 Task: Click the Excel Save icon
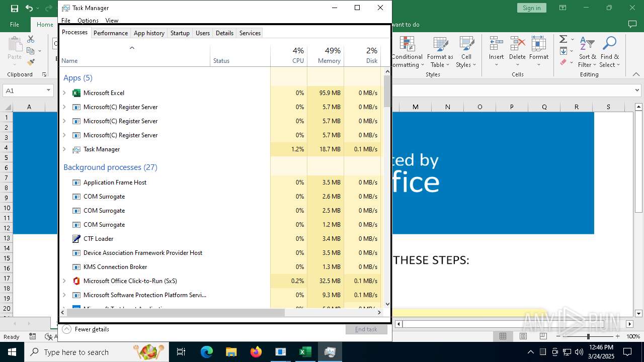[15, 8]
